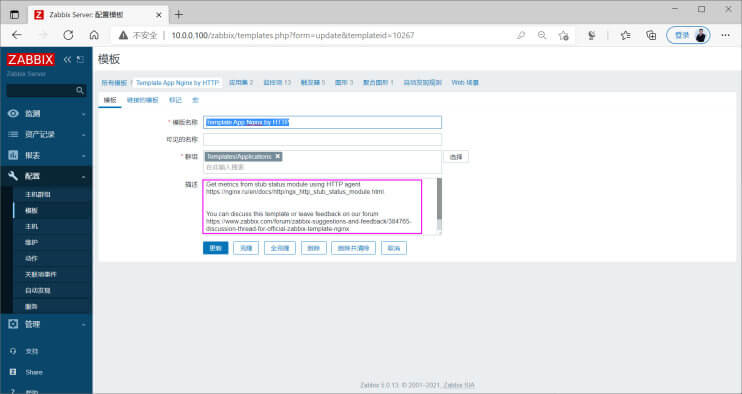Image resolution: width=742 pixels, height=394 pixels.
Task: Remove the Templates/Applications group tag
Action: click(278, 156)
